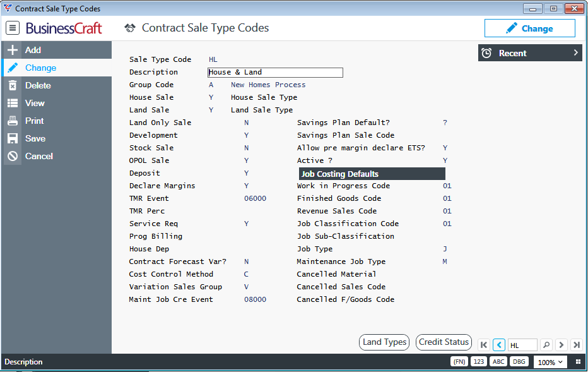Select Add in the sidebar menu

pyautogui.click(x=57, y=50)
